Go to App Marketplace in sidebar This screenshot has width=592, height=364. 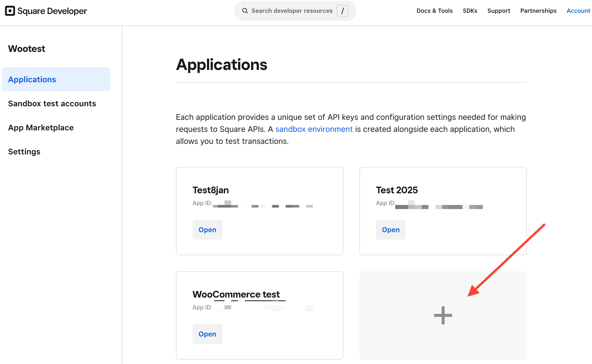41,128
